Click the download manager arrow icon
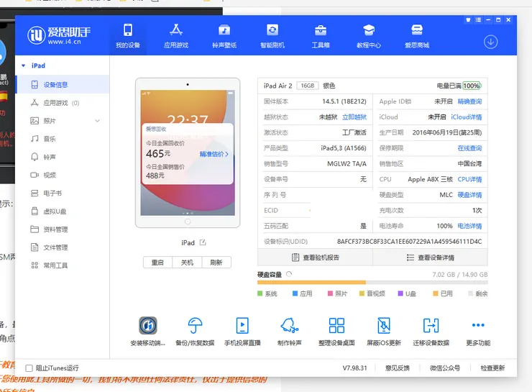532x392 pixels. 490,42
